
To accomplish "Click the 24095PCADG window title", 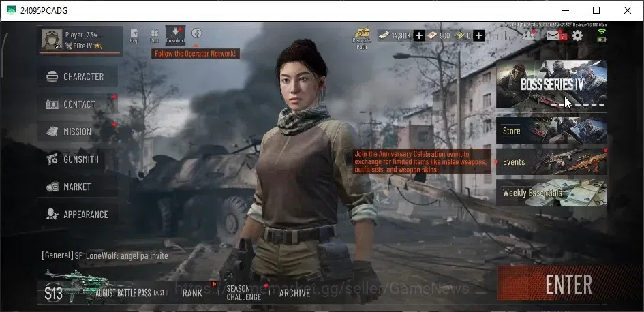I will pyautogui.click(x=44, y=11).
